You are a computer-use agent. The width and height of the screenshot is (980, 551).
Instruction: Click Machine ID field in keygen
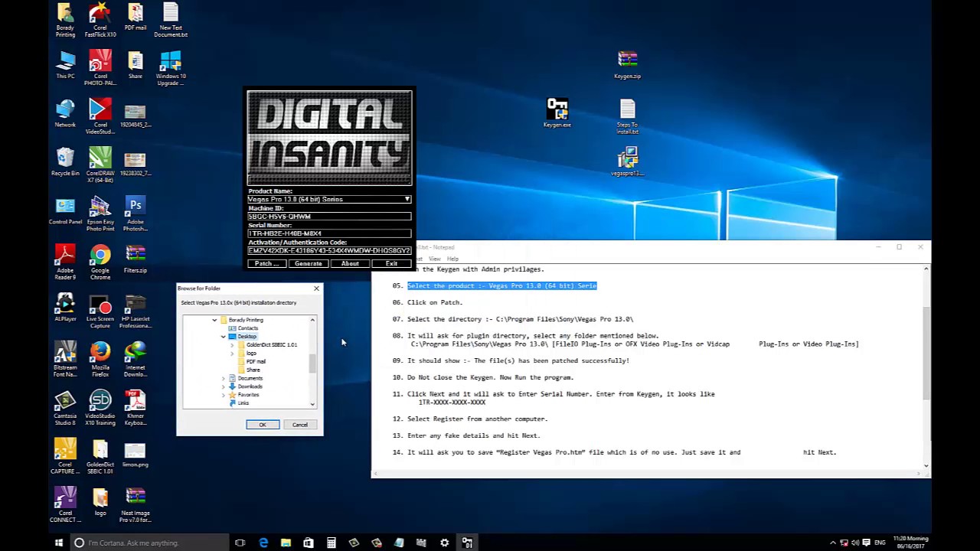[x=329, y=217]
